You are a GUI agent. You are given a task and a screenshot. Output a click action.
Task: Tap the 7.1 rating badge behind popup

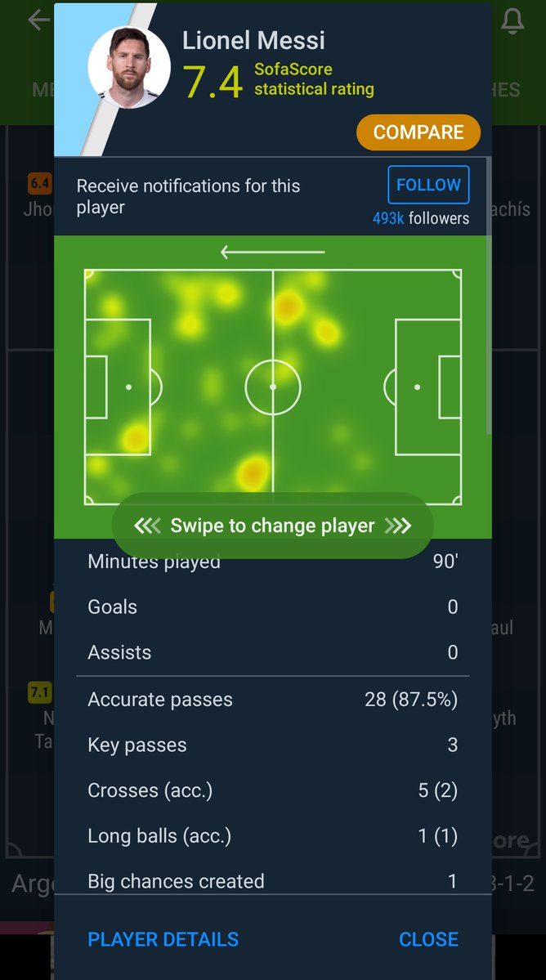tap(39, 693)
